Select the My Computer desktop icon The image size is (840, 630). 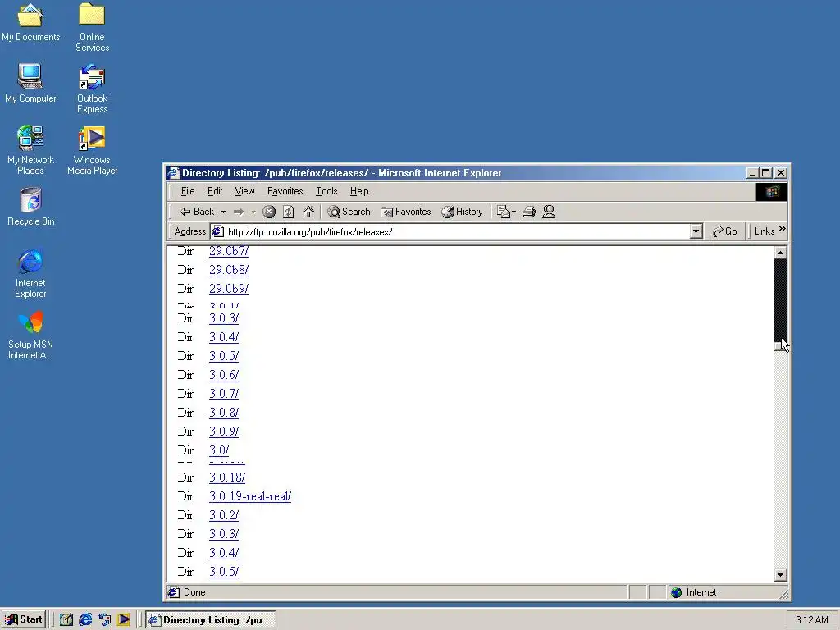click(x=30, y=83)
